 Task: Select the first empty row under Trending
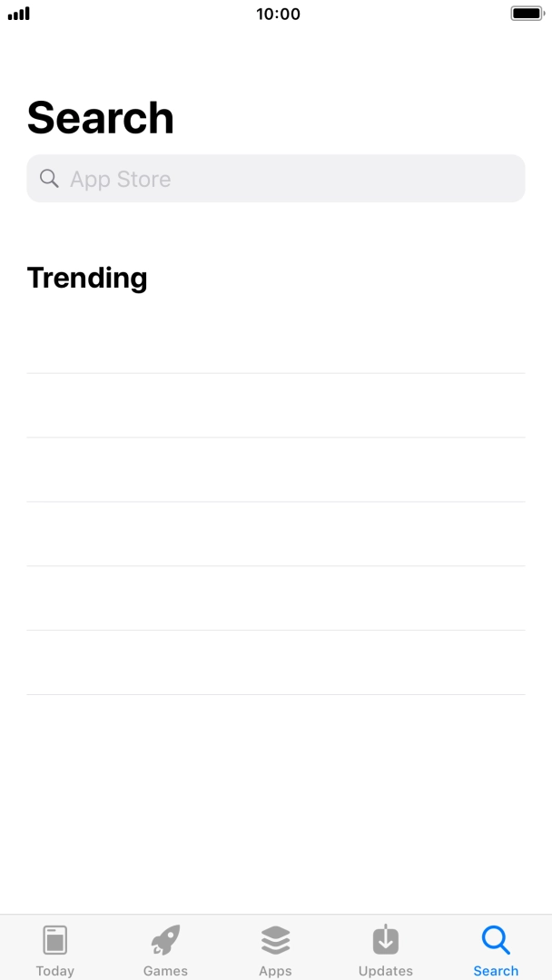click(x=276, y=341)
